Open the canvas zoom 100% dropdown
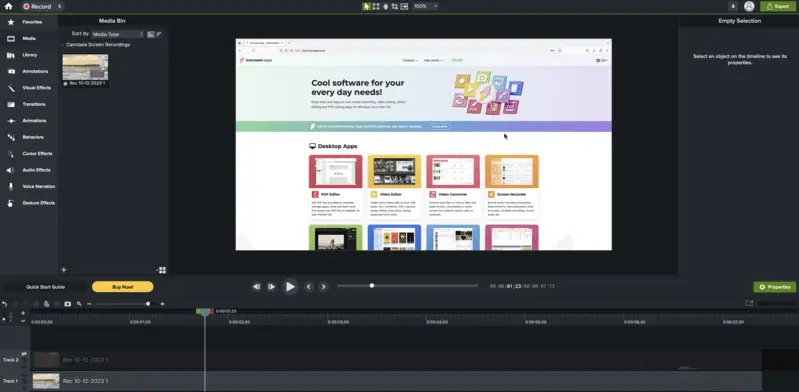The image size is (799, 392). coord(425,6)
